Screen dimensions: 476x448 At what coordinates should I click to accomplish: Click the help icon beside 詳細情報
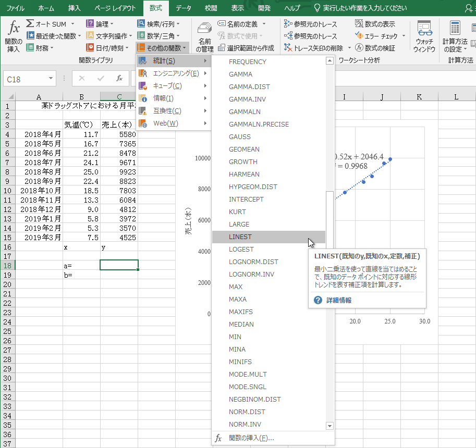pyautogui.click(x=318, y=300)
